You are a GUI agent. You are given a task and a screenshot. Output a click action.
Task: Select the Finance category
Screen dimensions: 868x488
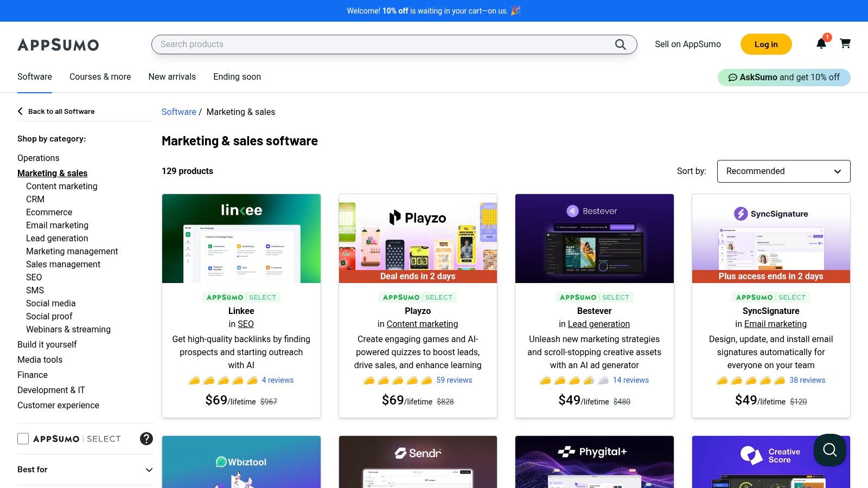33,375
